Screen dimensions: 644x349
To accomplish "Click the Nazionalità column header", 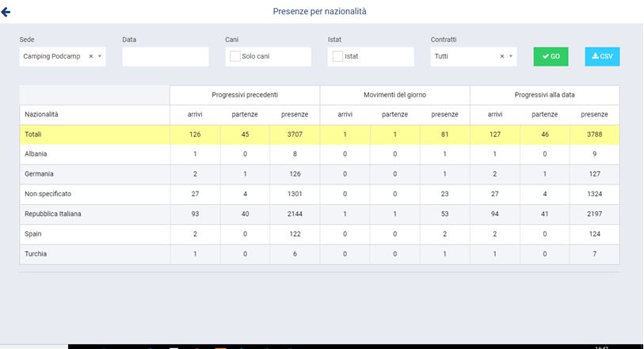I will tap(44, 115).
